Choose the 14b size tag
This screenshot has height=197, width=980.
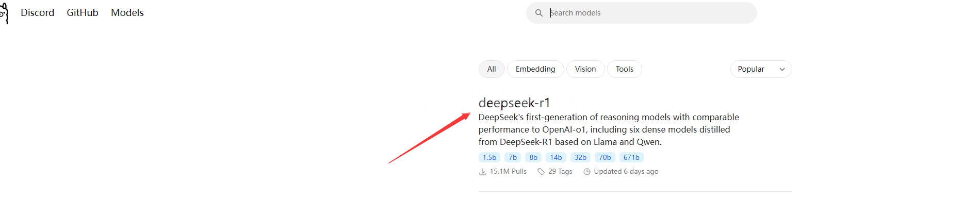pos(556,157)
